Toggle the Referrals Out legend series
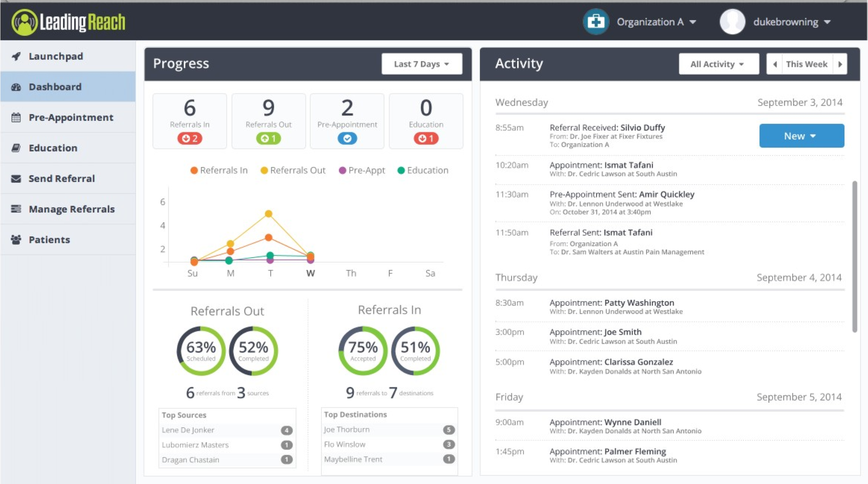Screen dimensions: 868x484 click(x=293, y=170)
